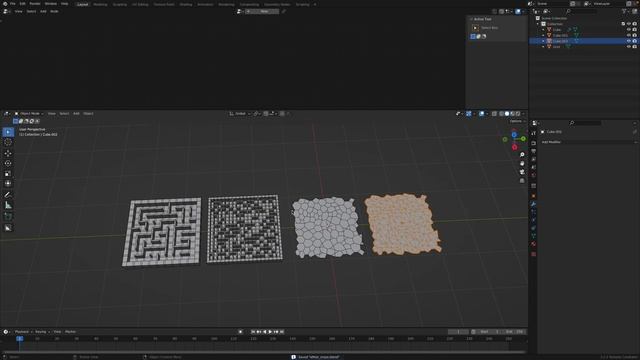
Task: Toggle visibility eye of Collection row
Action: point(629,24)
